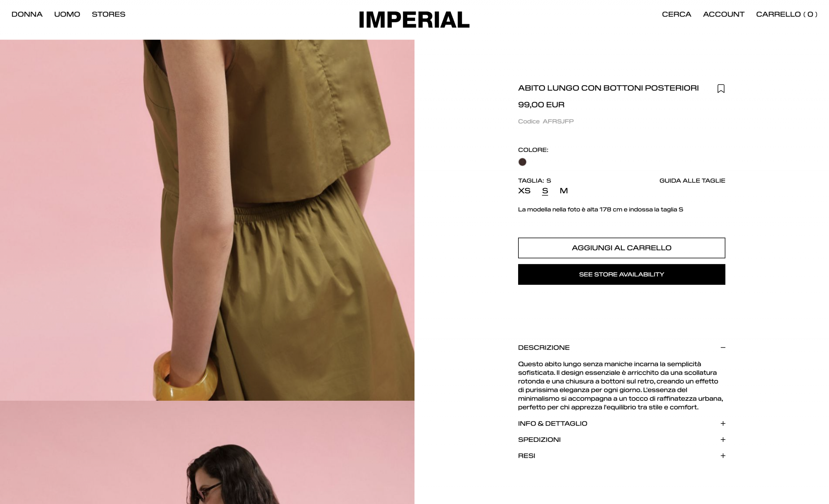Click plus icon next to Spedizioni
The height and width of the screenshot is (504, 829).
pyautogui.click(x=723, y=440)
